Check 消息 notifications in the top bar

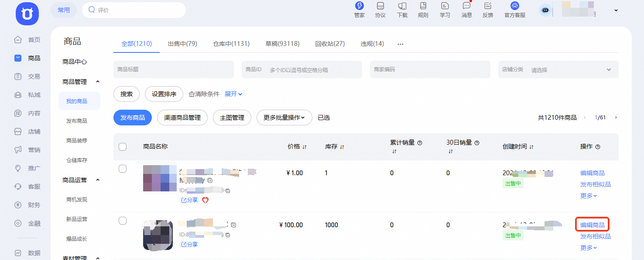coord(467,10)
